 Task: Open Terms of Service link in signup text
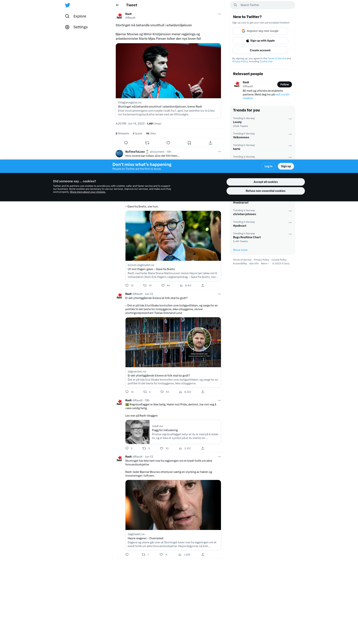pos(277,59)
